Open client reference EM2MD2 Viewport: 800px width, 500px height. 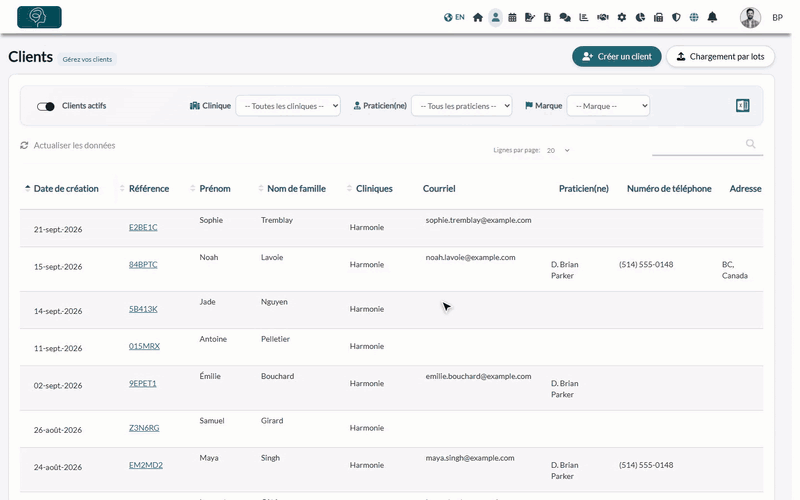pos(145,465)
